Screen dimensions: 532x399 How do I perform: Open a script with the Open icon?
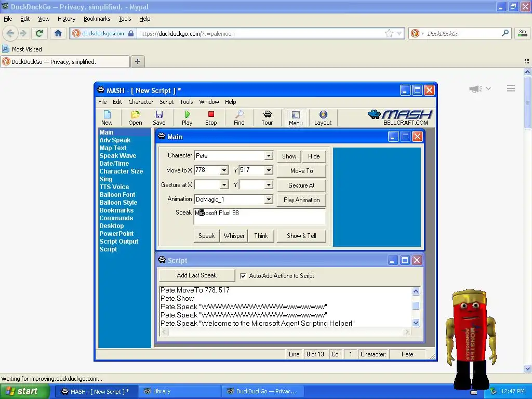click(135, 117)
